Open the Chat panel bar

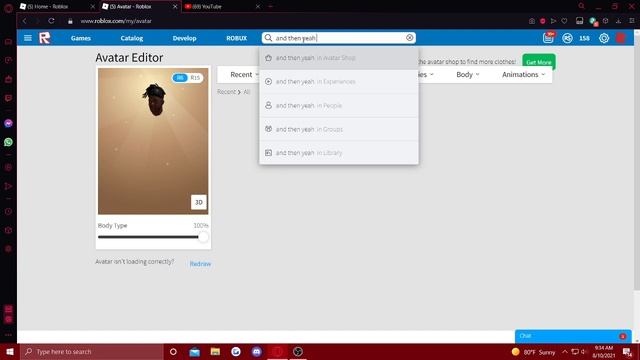[x=573, y=336]
